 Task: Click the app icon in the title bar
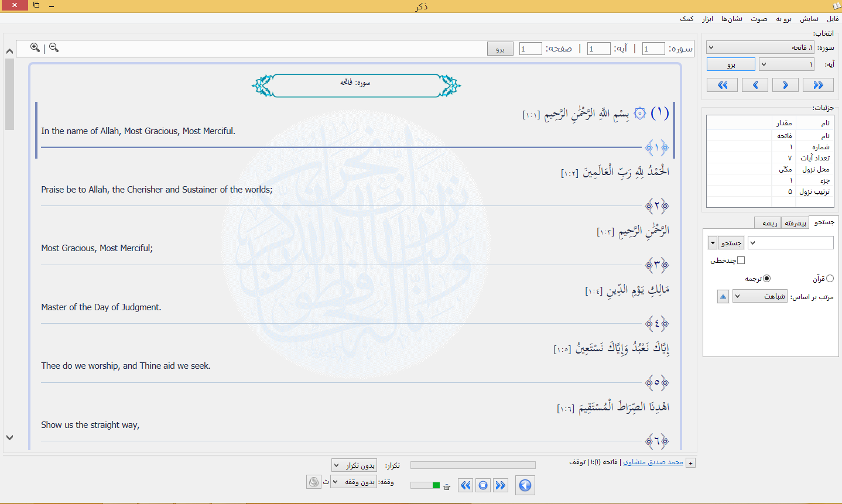(x=837, y=6)
